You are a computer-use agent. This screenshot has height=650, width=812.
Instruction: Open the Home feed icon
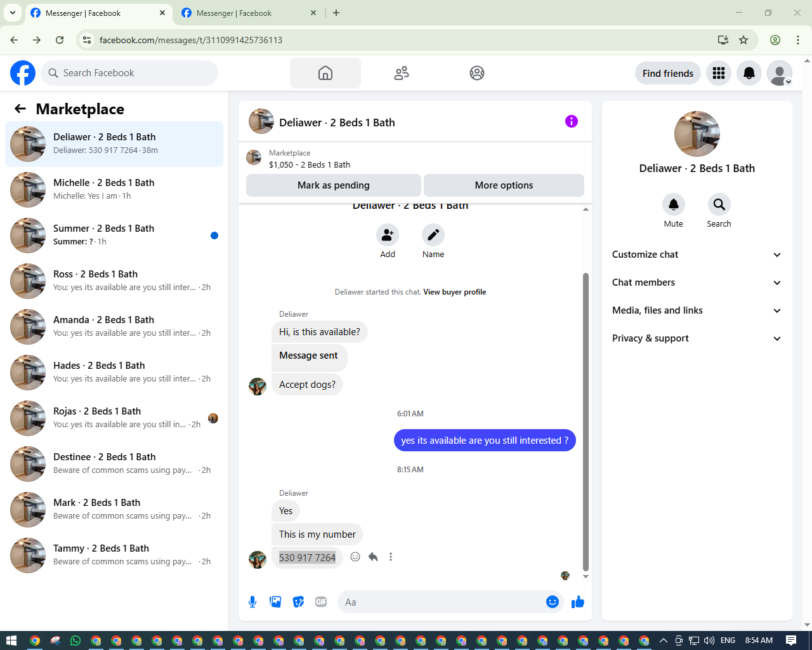coord(325,73)
